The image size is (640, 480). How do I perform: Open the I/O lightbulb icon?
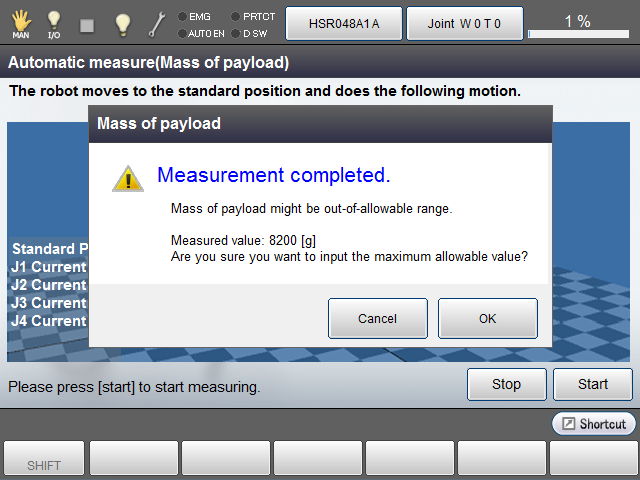tap(54, 22)
